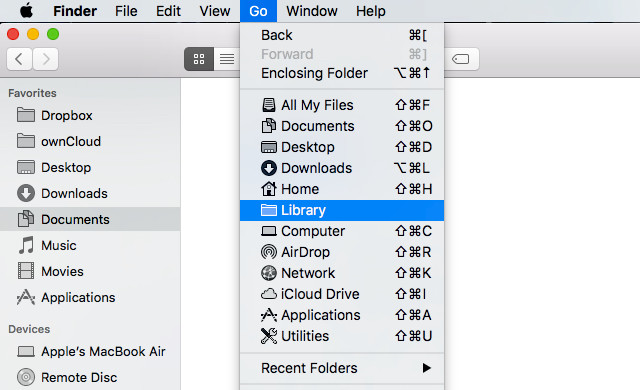Screen dimensions: 640x390
Task: Click the MacBook Air laptop icon
Action: (26, 351)
